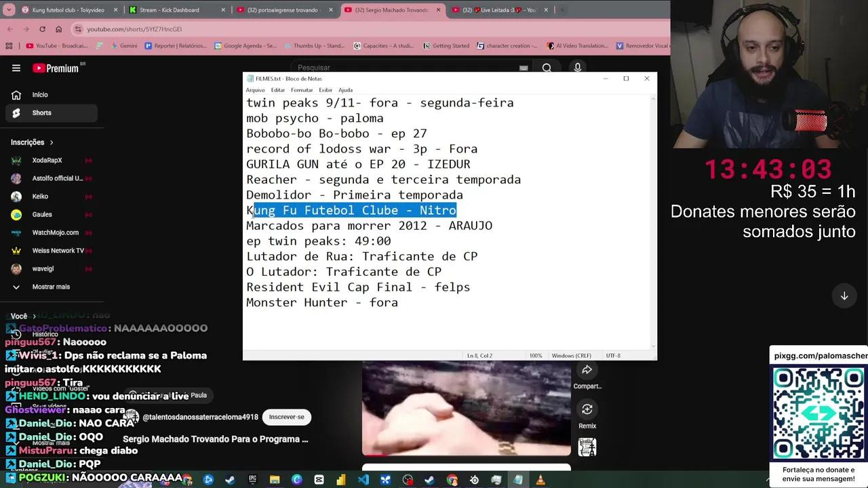Open the Gaules channel subscription

(x=42, y=214)
